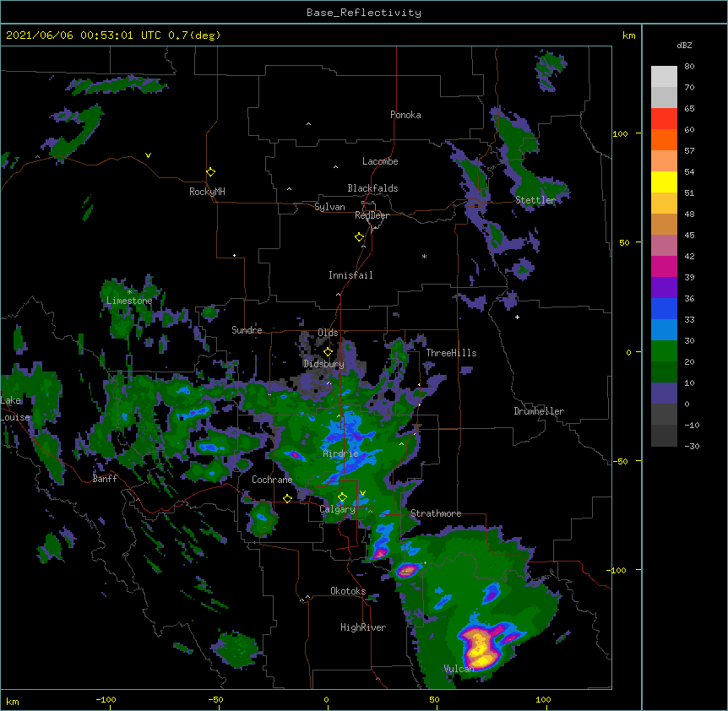728x711 pixels.
Task: Click the Sundre city label
Action: pos(247,330)
